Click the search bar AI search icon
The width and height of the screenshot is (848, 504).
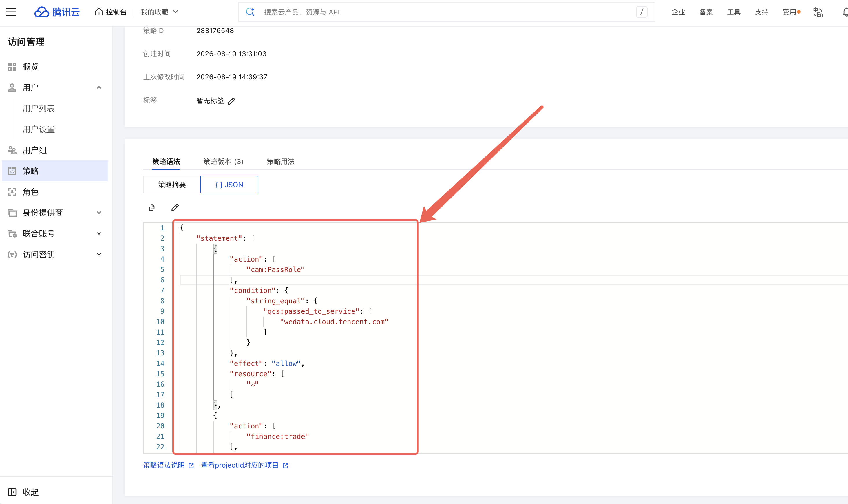click(251, 12)
